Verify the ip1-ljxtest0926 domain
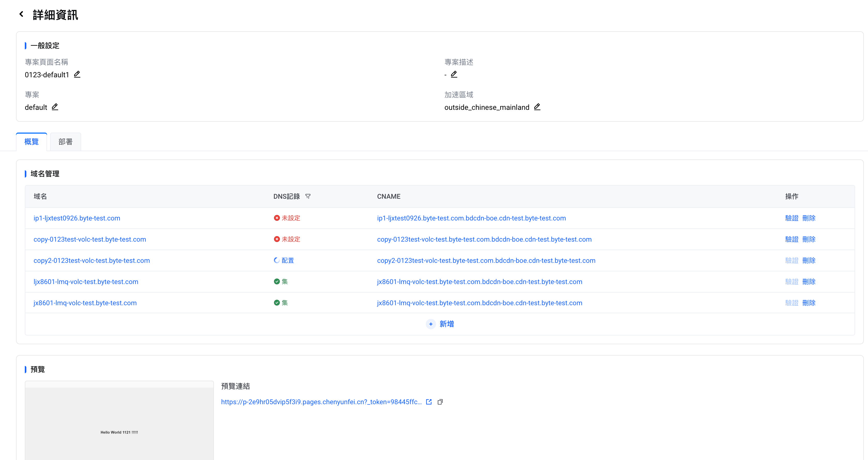 point(792,218)
